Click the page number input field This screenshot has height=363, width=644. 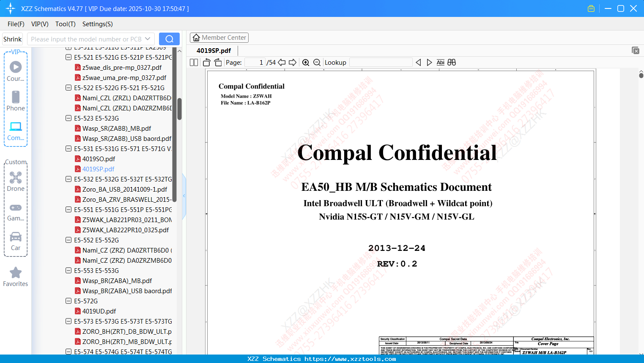(x=255, y=63)
